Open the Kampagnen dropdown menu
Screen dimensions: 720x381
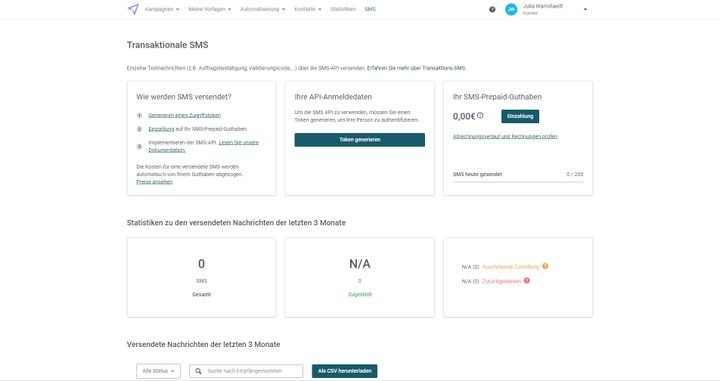162,9
